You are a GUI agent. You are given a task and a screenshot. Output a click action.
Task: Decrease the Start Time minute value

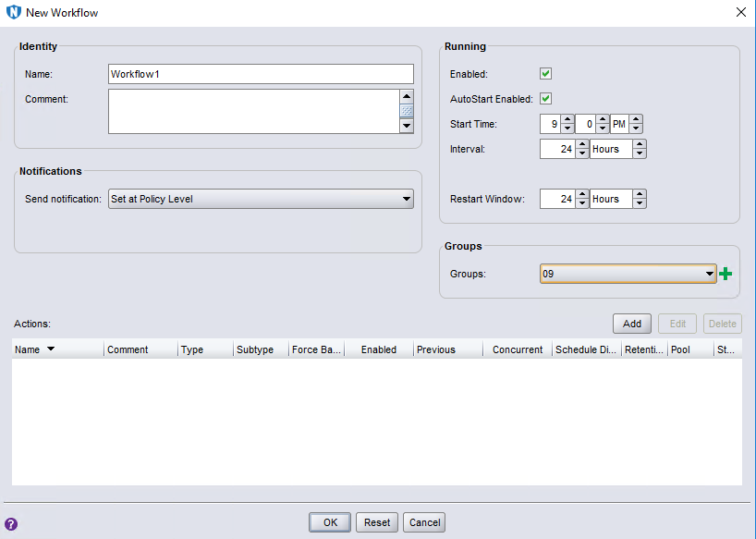point(602,129)
